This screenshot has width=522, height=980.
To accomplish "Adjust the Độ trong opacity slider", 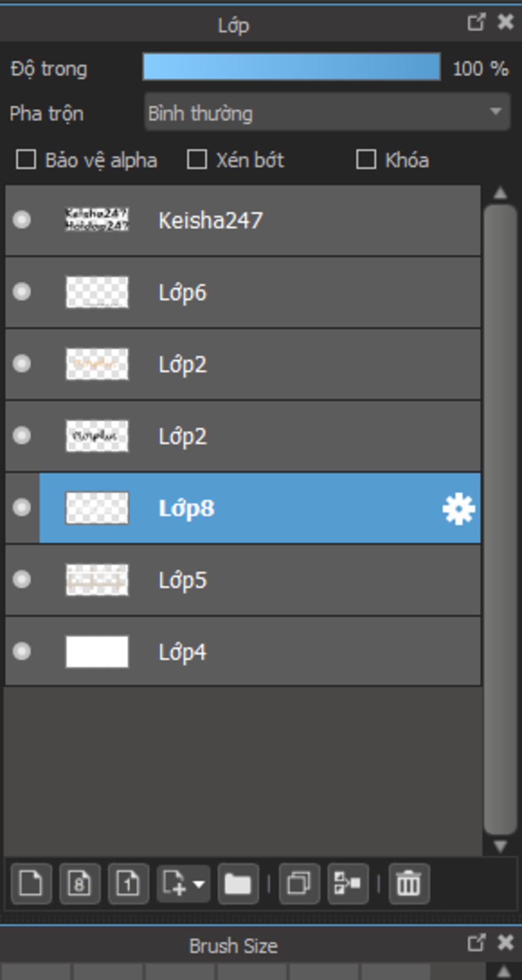I will coord(291,67).
